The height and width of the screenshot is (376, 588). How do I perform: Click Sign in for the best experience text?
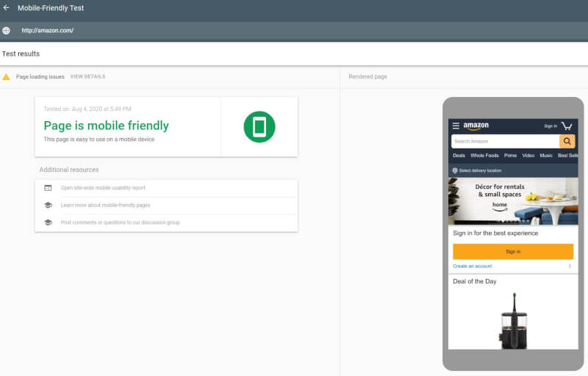point(495,233)
